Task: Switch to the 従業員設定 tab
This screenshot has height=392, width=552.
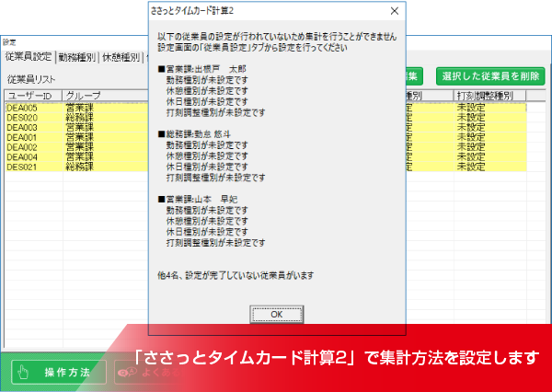Action: [x=29, y=57]
